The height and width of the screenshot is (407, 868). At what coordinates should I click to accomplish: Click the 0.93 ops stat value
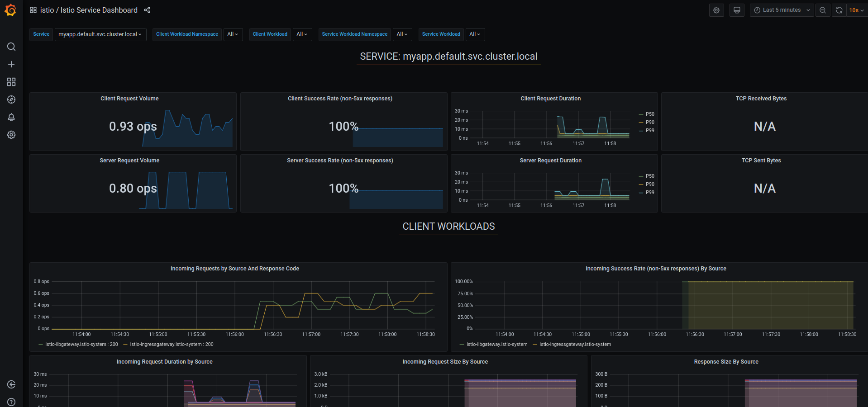pos(133,126)
